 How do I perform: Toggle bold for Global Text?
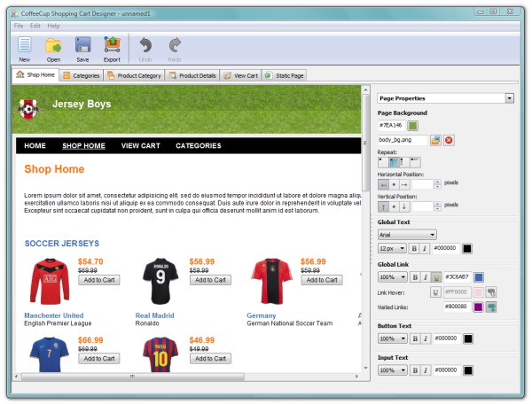coord(414,248)
